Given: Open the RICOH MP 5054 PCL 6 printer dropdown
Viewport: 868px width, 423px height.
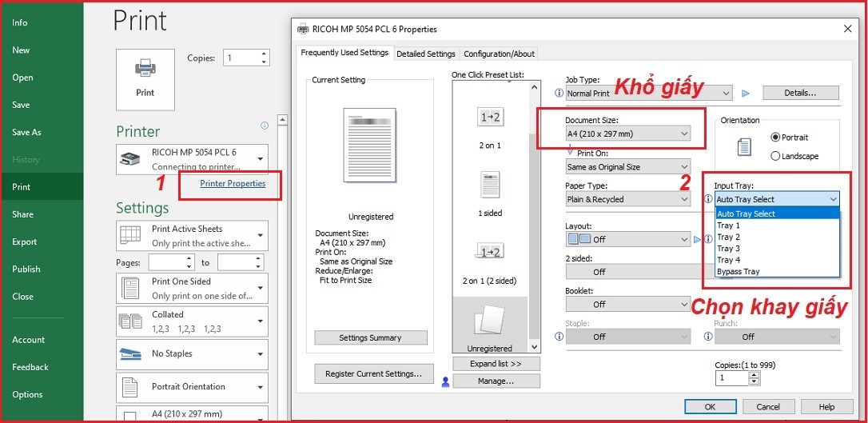Looking at the screenshot, I should click(192, 159).
